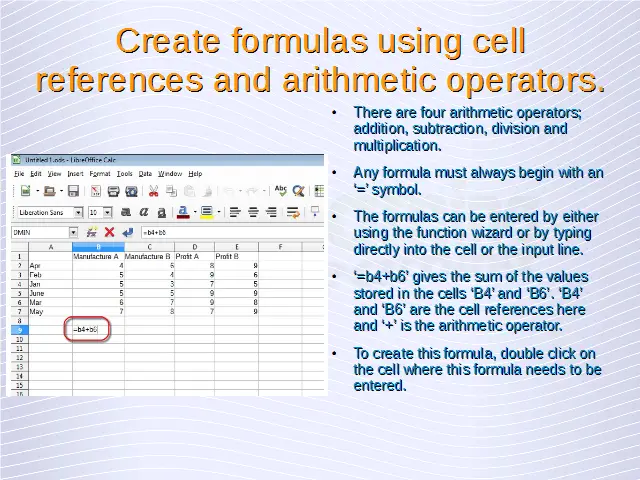Open the Format menu
The image size is (640, 480).
point(100,174)
